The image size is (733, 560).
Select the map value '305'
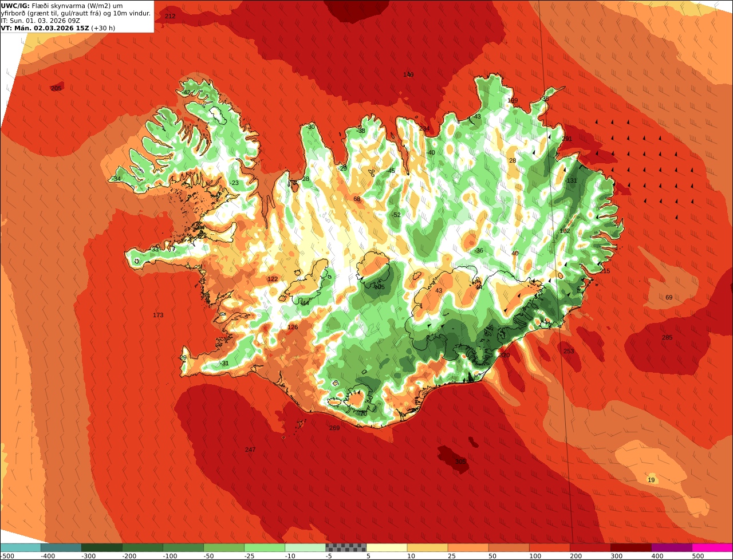coord(460,462)
